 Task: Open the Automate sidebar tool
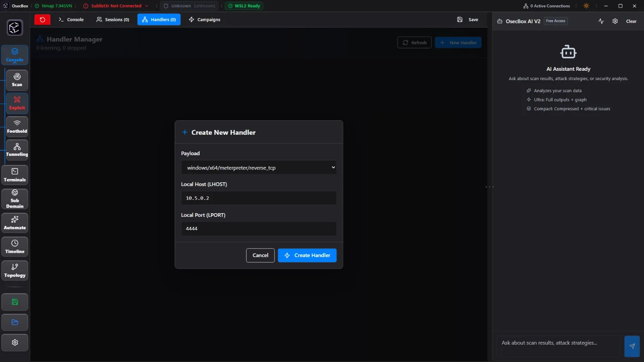(x=15, y=223)
